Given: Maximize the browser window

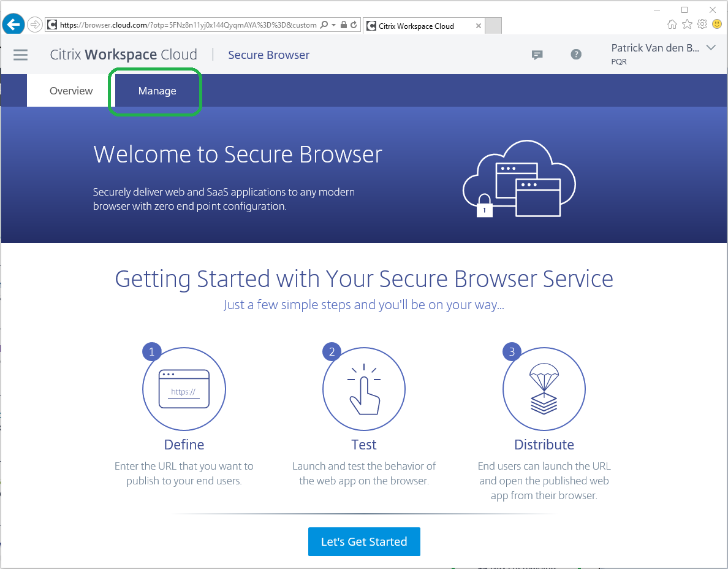Looking at the screenshot, I should [684, 10].
